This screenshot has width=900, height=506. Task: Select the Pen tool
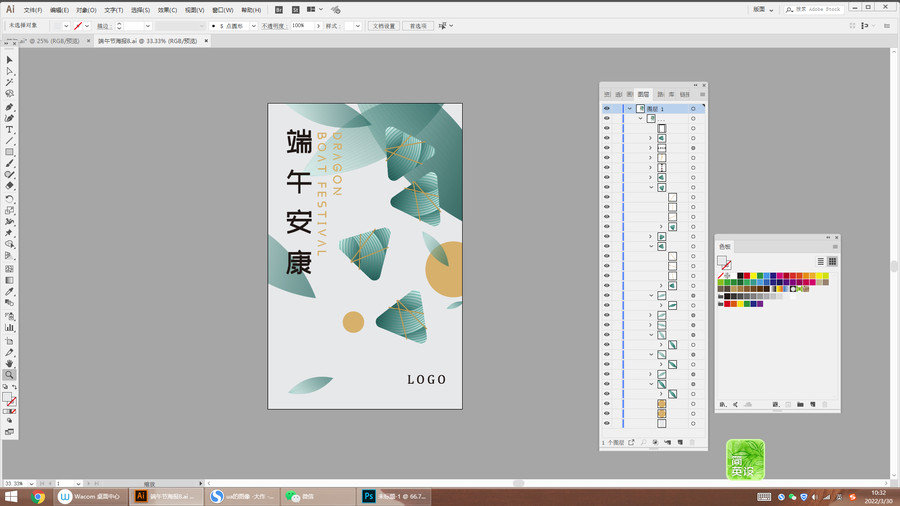pos(9,107)
